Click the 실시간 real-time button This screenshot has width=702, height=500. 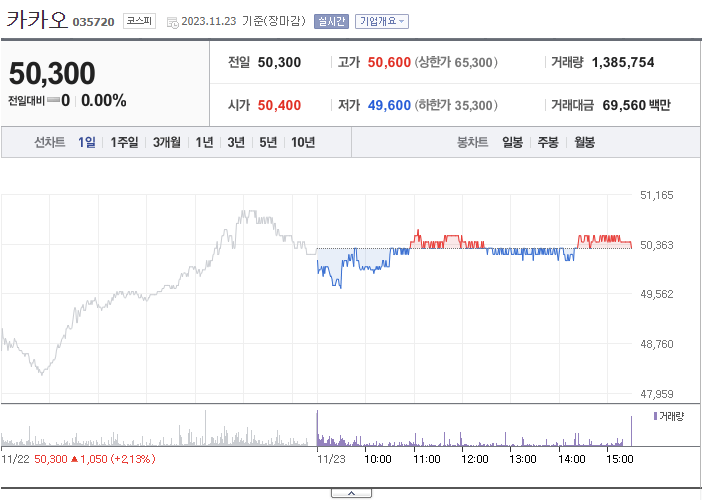click(331, 21)
